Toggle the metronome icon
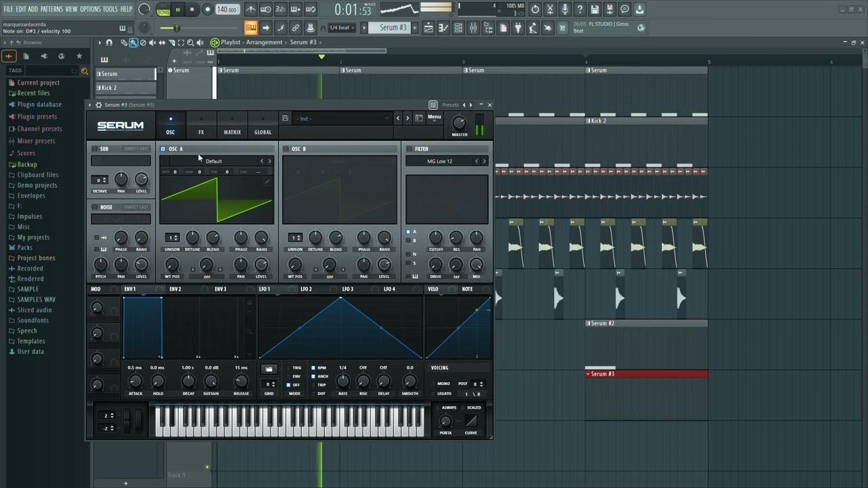 tap(251, 9)
